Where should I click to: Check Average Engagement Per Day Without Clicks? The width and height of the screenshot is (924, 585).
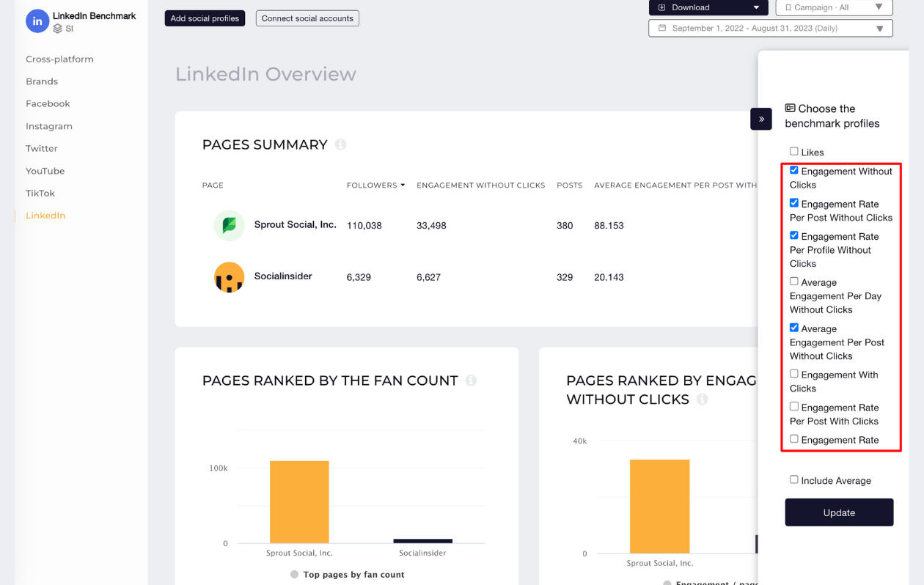(x=793, y=282)
